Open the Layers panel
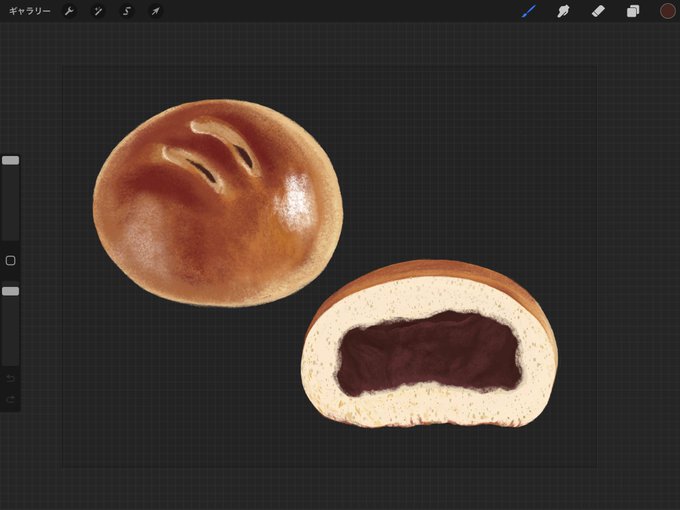 [x=633, y=11]
